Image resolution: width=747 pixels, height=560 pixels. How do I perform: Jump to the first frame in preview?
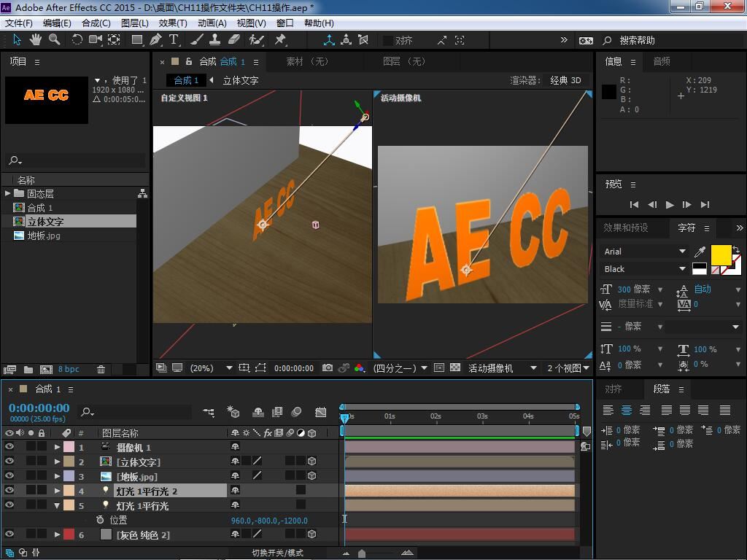(634, 205)
